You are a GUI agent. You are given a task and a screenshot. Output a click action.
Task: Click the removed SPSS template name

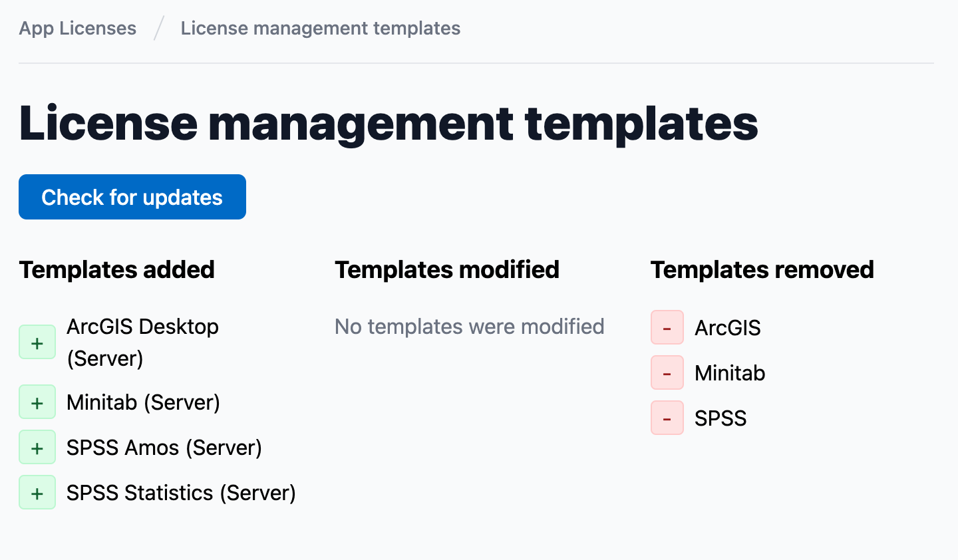720,418
